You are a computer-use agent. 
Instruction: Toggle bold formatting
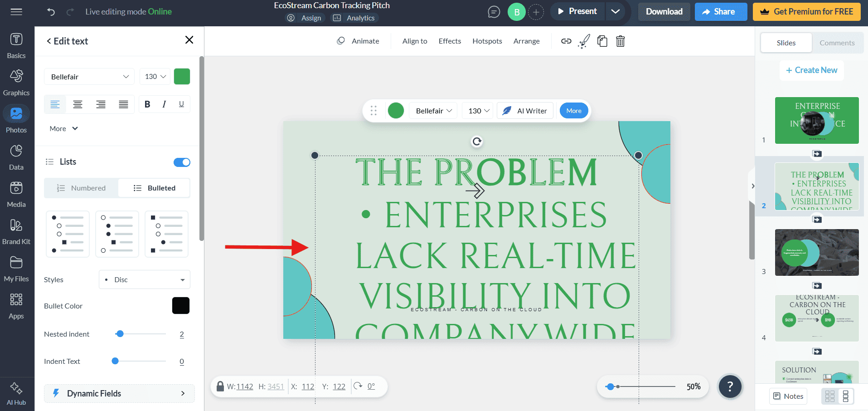(147, 104)
